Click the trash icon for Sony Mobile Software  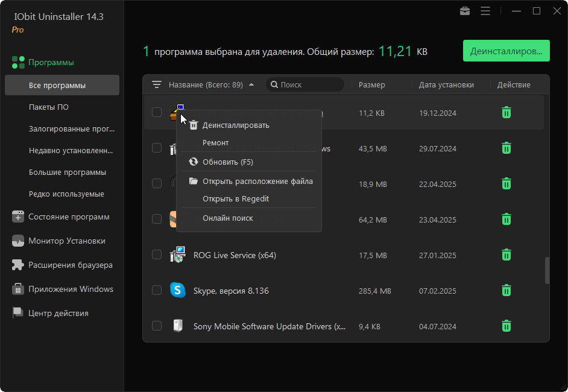coord(506,326)
